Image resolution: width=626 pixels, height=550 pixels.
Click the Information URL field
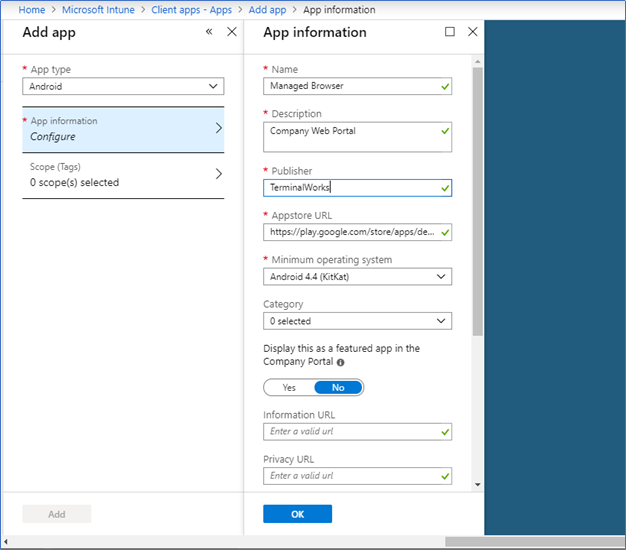pyautogui.click(x=357, y=432)
